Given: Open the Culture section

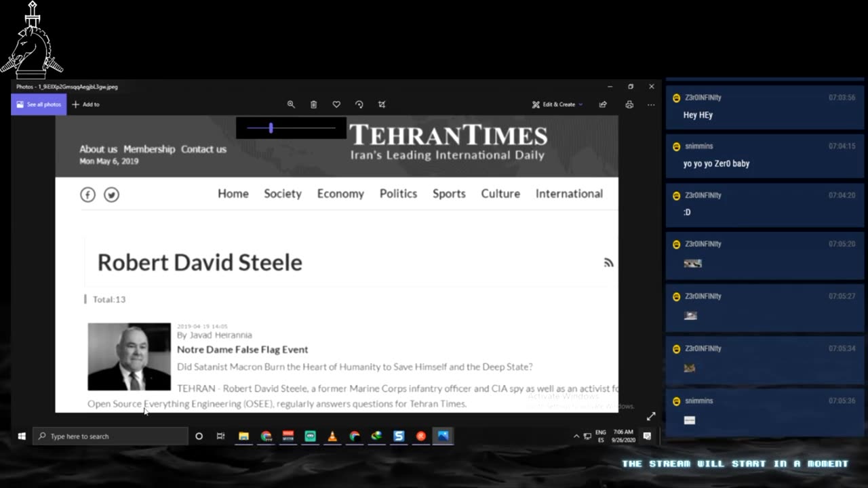Looking at the screenshot, I should [x=500, y=194].
